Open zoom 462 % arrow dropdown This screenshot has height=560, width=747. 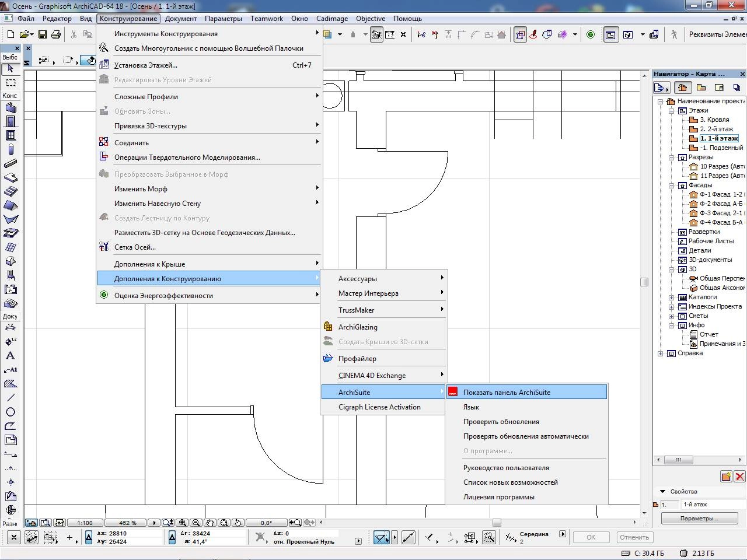(x=154, y=523)
